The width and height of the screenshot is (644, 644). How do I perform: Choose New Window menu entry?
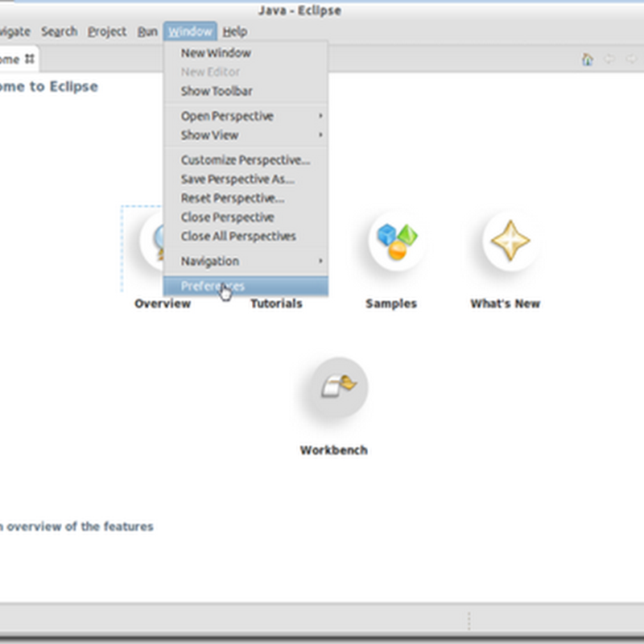pos(246,53)
